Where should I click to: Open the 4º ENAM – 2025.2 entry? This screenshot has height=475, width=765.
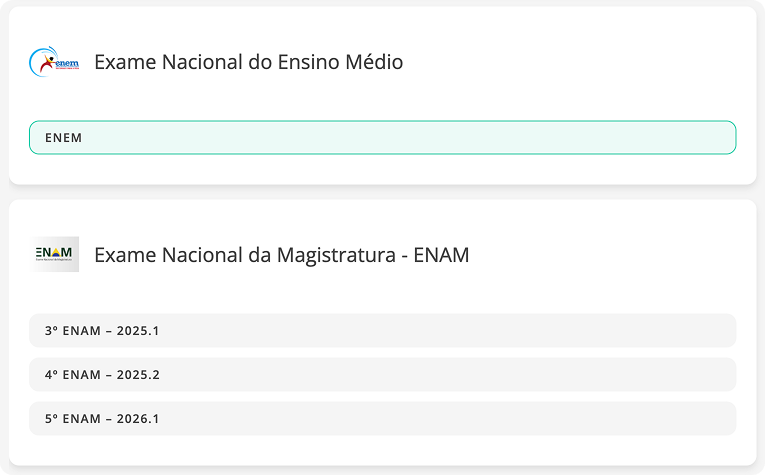coord(382,374)
